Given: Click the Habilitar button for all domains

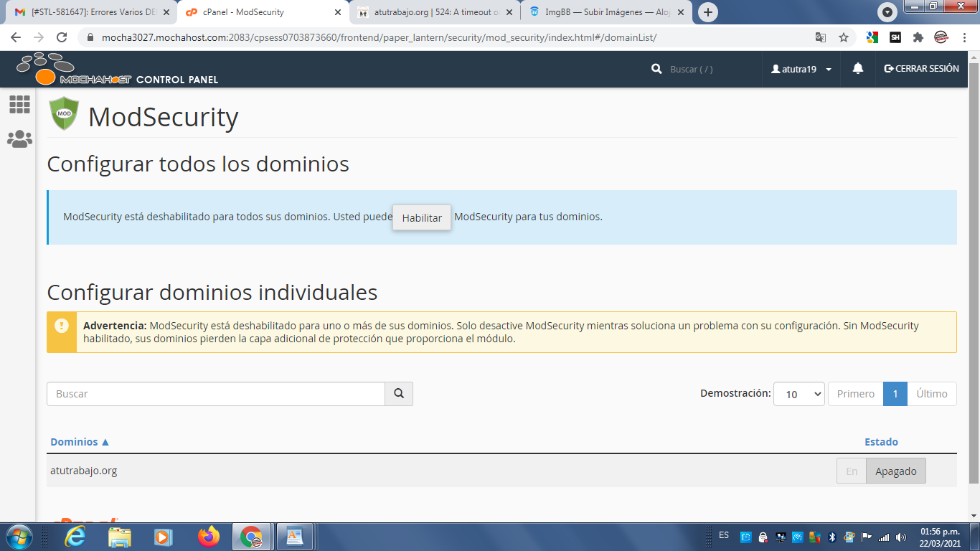Looking at the screenshot, I should 422,218.
